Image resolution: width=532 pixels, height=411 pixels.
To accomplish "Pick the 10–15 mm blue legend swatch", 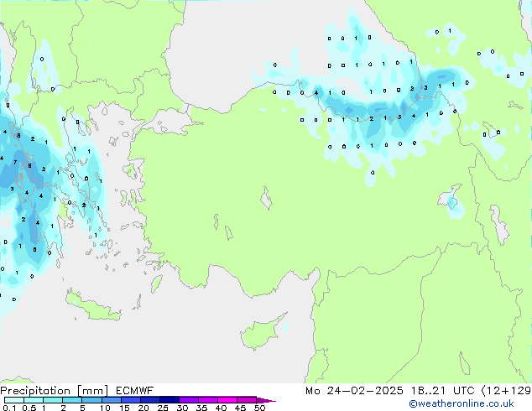I will pyautogui.click(x=112, y=400).
